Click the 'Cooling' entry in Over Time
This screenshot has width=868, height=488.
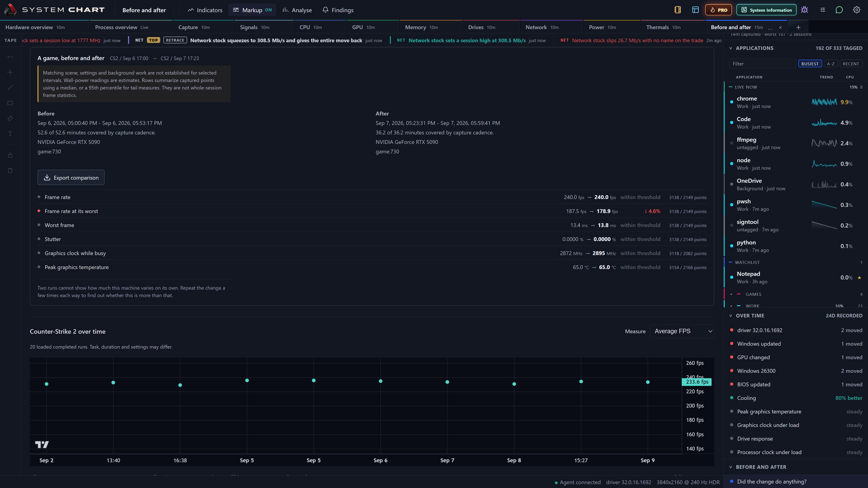796,398
